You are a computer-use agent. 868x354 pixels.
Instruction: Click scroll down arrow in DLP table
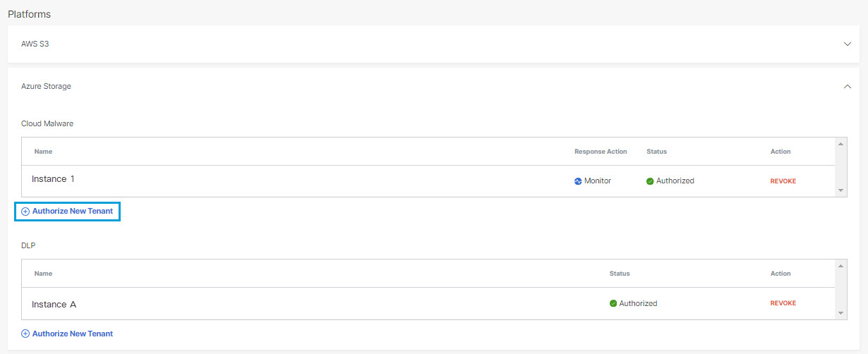pyautogui.click(x=840, y=313)
